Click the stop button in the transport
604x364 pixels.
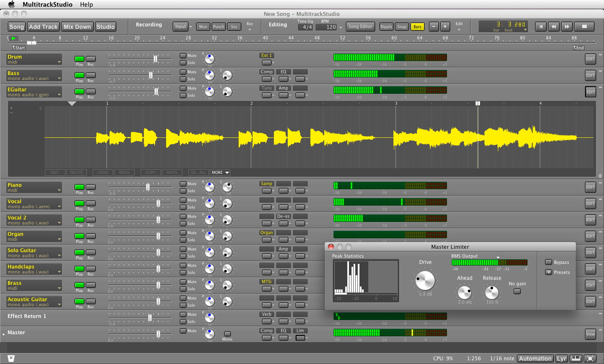[584, 26]
